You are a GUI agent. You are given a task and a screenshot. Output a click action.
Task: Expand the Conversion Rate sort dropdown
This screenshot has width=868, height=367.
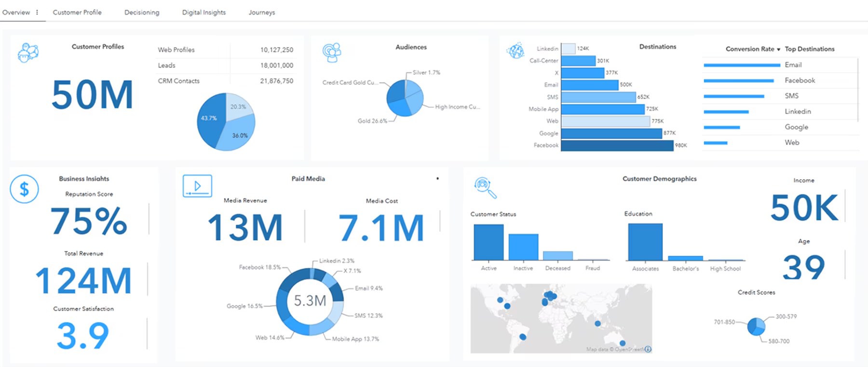pyautogui.click(x=778, y=50)
